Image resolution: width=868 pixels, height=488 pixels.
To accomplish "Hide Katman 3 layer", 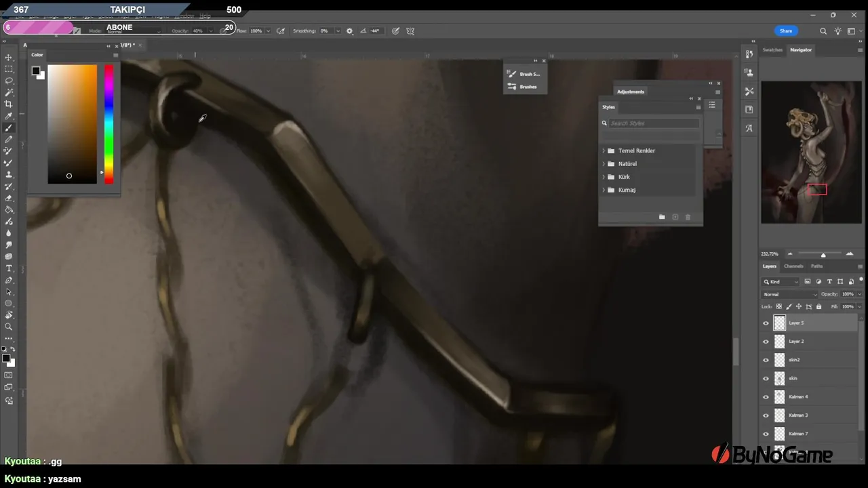I will click(x=766, y=415).
